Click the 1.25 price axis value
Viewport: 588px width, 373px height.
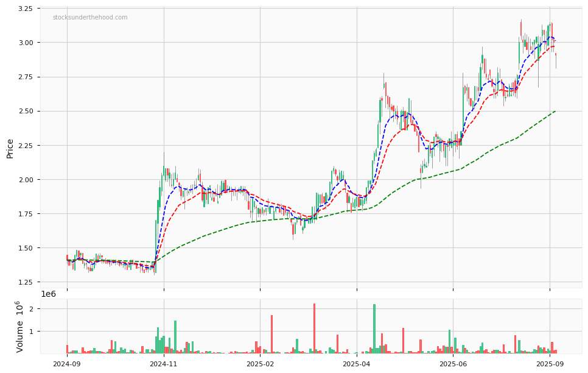25,282
